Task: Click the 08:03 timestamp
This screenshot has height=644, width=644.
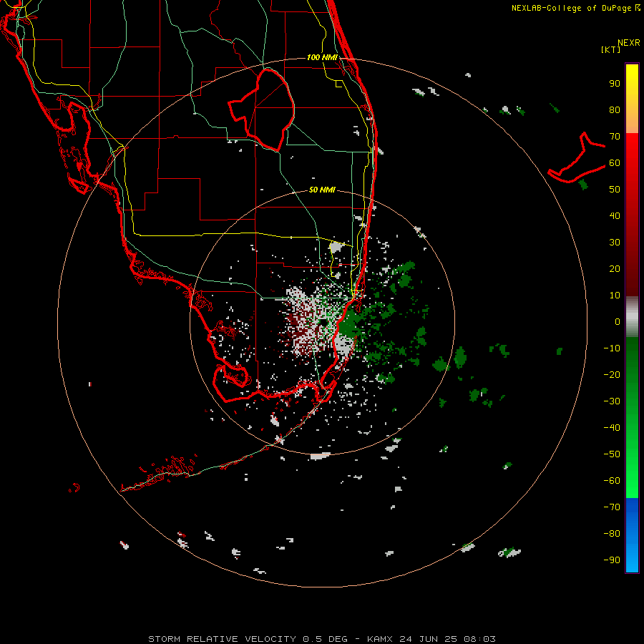Action: click(x=479, y=639)
